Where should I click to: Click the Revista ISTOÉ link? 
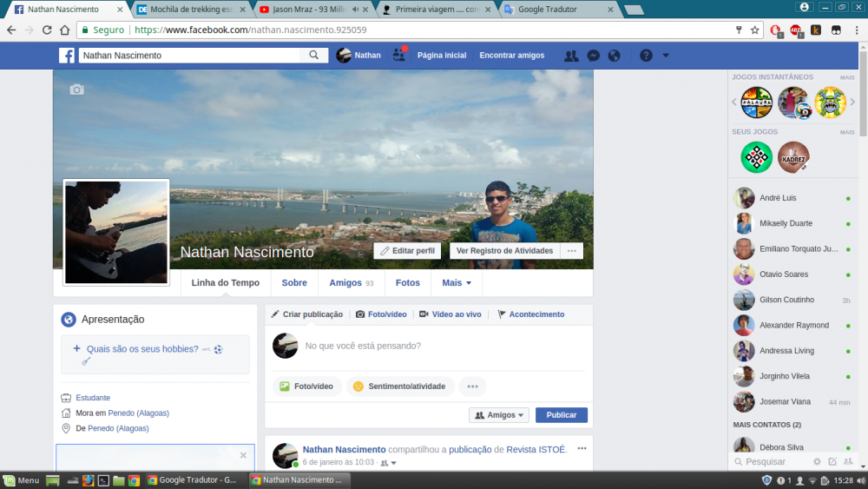click(x=536, y=449)
